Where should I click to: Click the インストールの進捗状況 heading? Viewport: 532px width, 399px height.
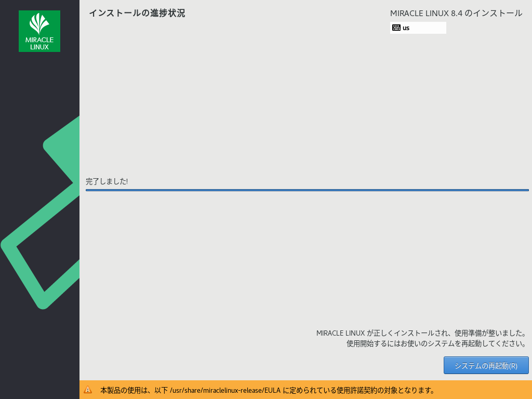(x=137, y=13)
